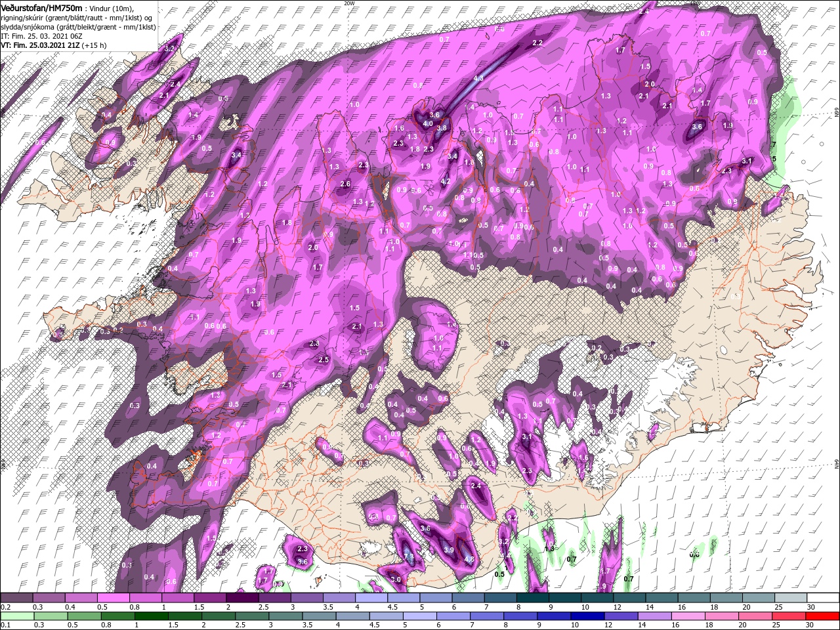Viewport: 840px width, 630px height.
Task: Click the periwinkle 6 swatch in the lower legend row
Action: coord(452,616)
